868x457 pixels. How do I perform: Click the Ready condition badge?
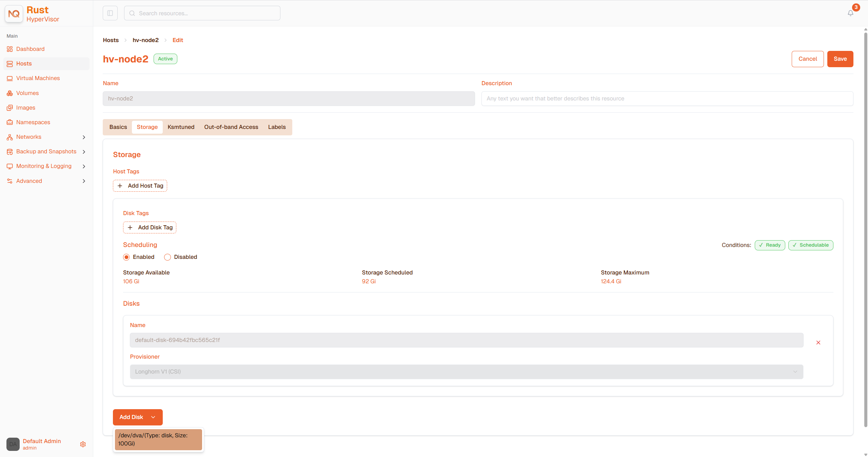(770, 245)
